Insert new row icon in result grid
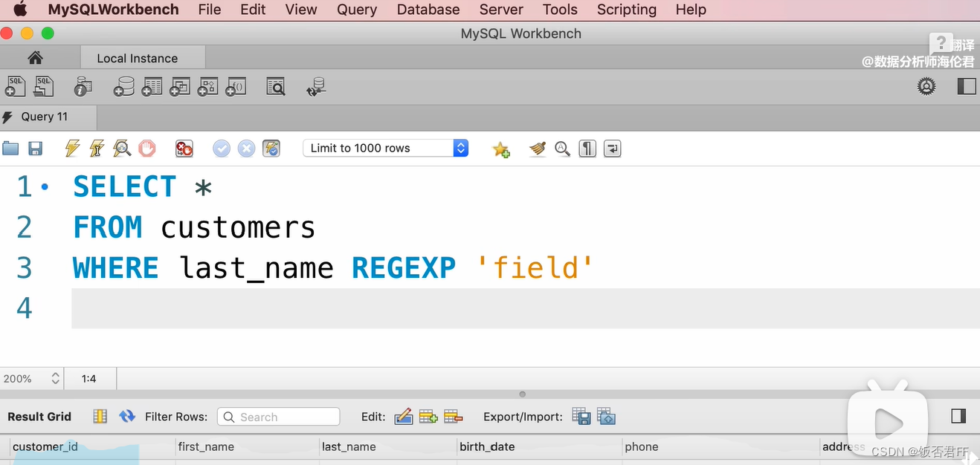Image resolution: width=980 pixels, height=465 pixels. click(428, 417)
